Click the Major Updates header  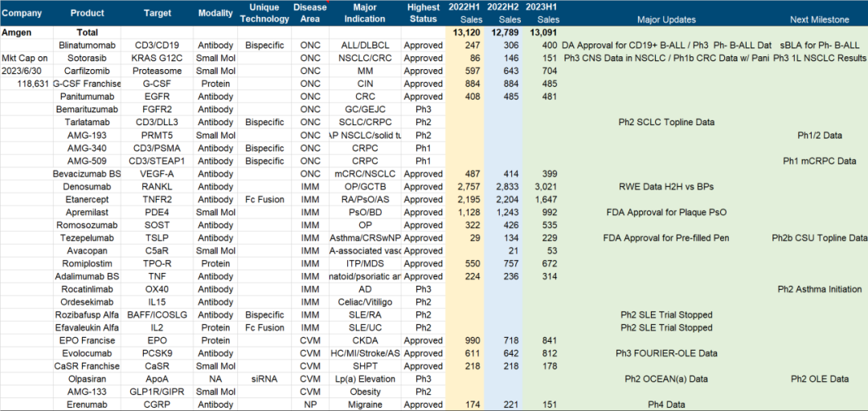[666, 19]
